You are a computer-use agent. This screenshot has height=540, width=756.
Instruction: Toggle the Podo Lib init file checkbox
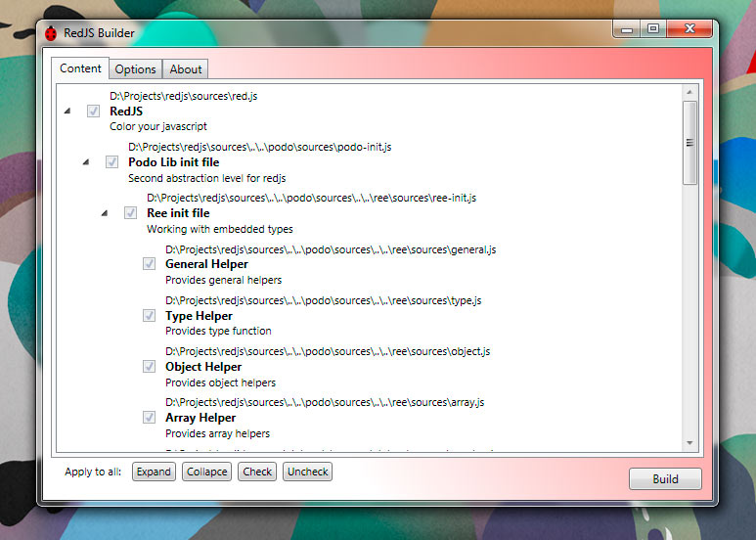(111, 162)
